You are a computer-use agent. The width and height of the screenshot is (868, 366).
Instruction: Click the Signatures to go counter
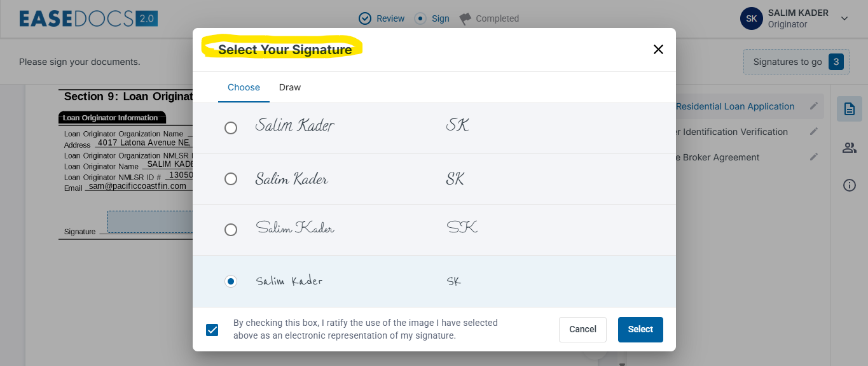(796, 62)
